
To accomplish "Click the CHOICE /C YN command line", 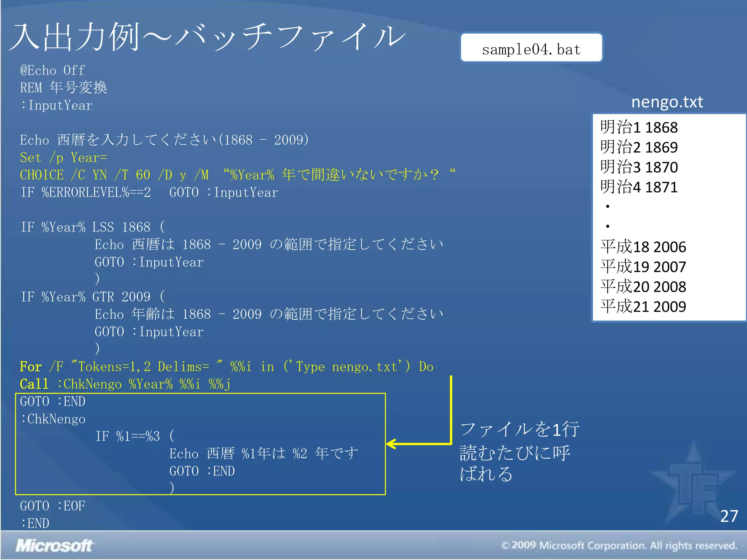I will click(238, 175).
